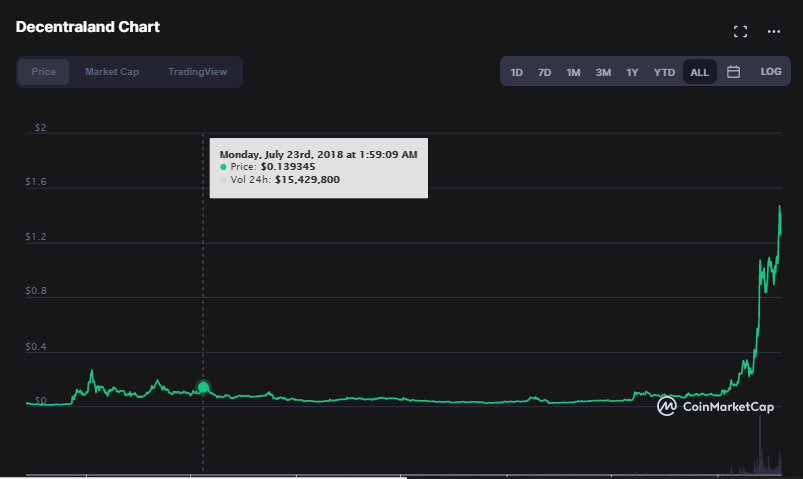Switch to the Market Cap tab
This screenshot has width=803, height=479.
pyautogui.click(x=112, y=72)
